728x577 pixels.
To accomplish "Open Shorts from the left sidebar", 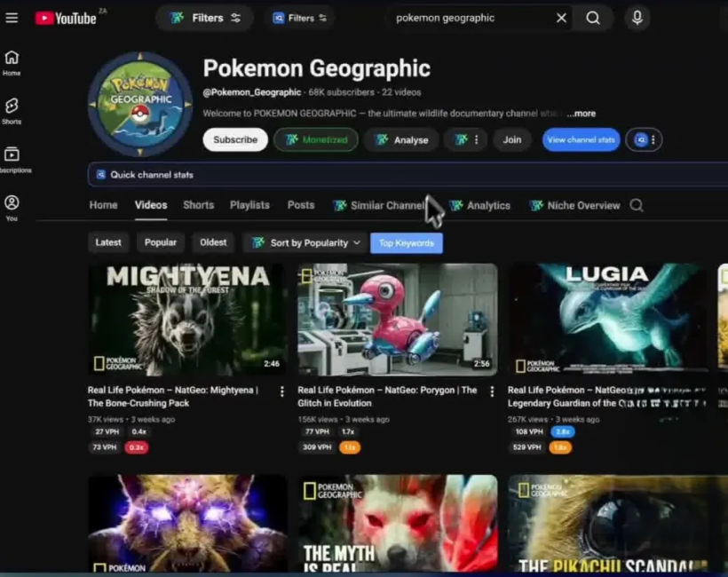I will 11,108.
